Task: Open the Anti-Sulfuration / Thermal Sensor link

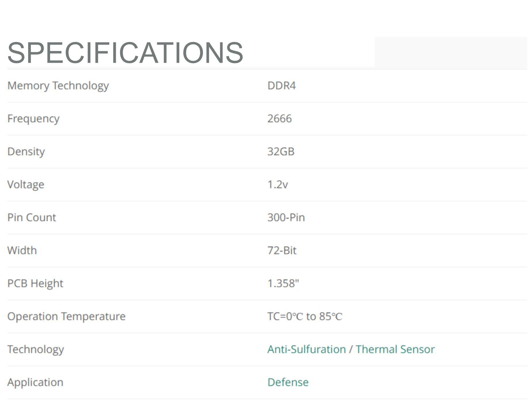Action: pos(351,349)
